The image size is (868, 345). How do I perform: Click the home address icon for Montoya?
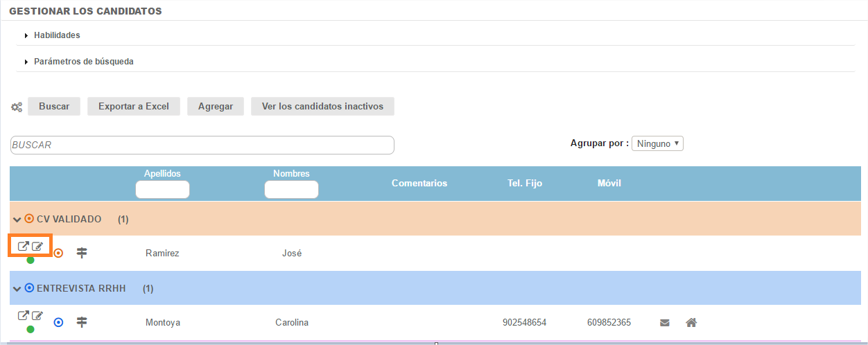691,322
